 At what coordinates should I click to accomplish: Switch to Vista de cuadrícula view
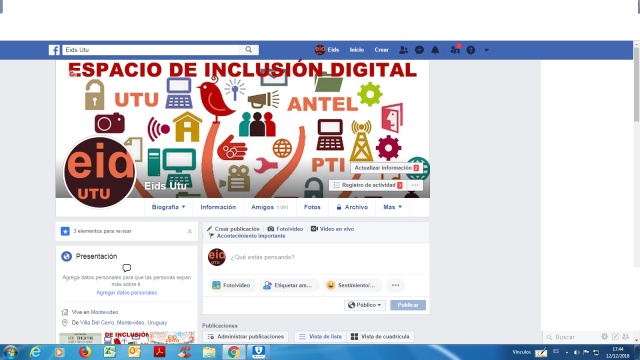380,336
